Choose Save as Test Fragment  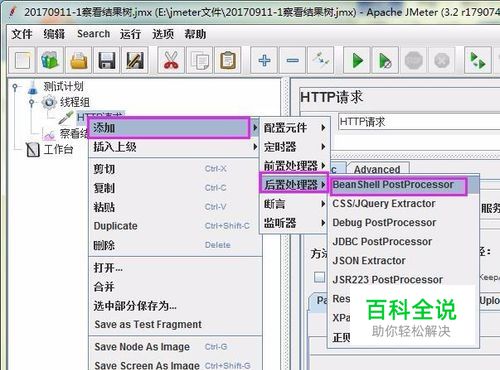(175, 324)
